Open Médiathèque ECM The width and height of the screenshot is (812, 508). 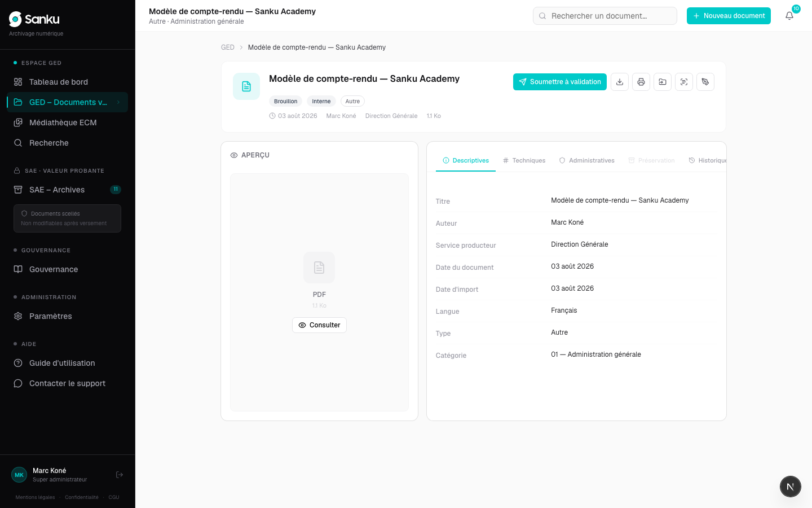[x=68, y=122]
